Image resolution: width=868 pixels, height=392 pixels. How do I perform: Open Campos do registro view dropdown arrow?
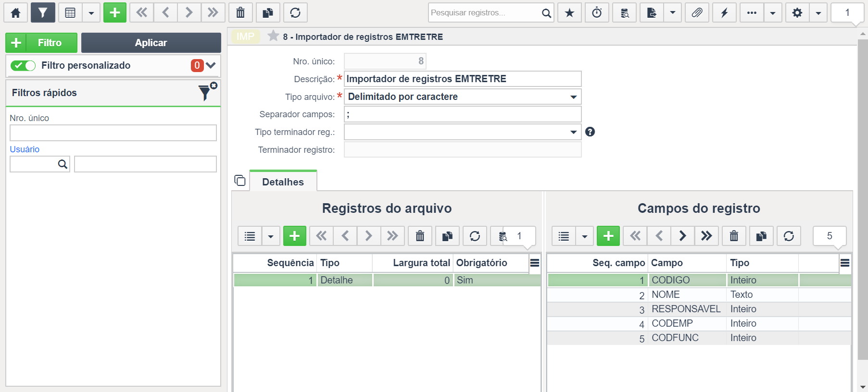[x=585, y=236]
